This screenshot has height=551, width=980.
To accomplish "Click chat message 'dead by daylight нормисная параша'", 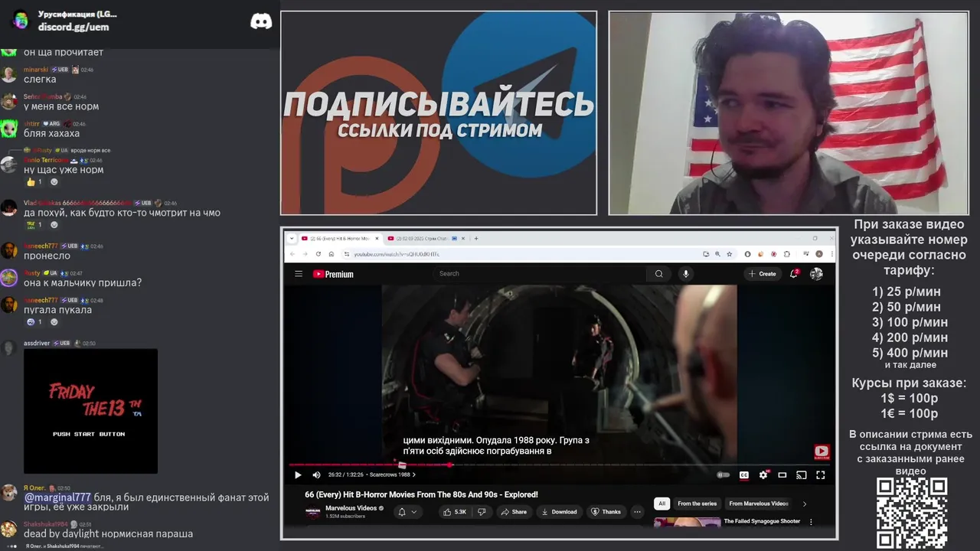I will click(108, 533).
